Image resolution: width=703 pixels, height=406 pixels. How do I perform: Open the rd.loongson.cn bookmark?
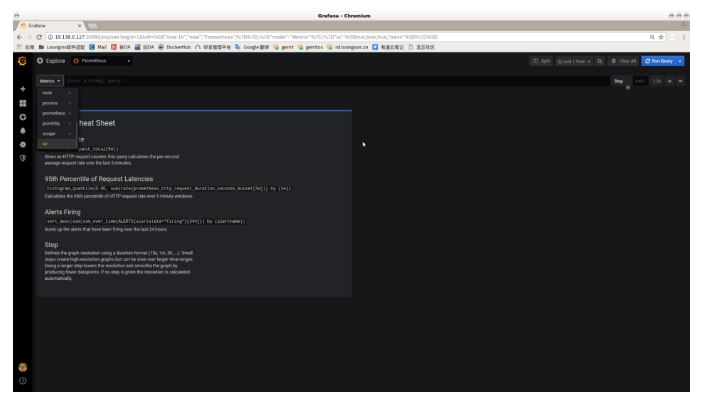[x=348, y=47]
